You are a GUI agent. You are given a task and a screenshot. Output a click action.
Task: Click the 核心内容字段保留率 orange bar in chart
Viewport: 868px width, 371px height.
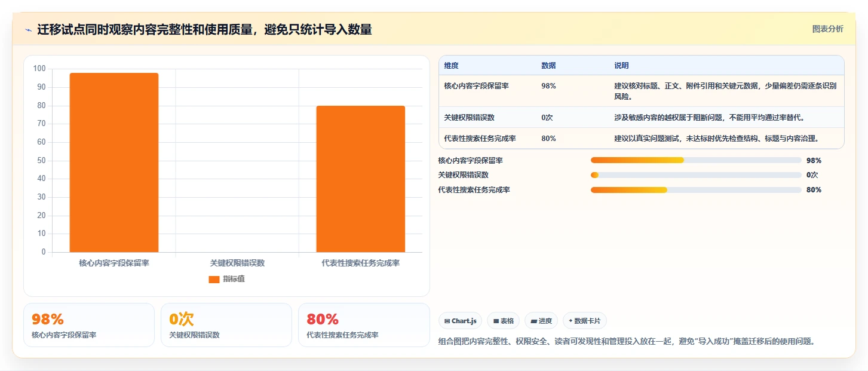tap(114, 162)
